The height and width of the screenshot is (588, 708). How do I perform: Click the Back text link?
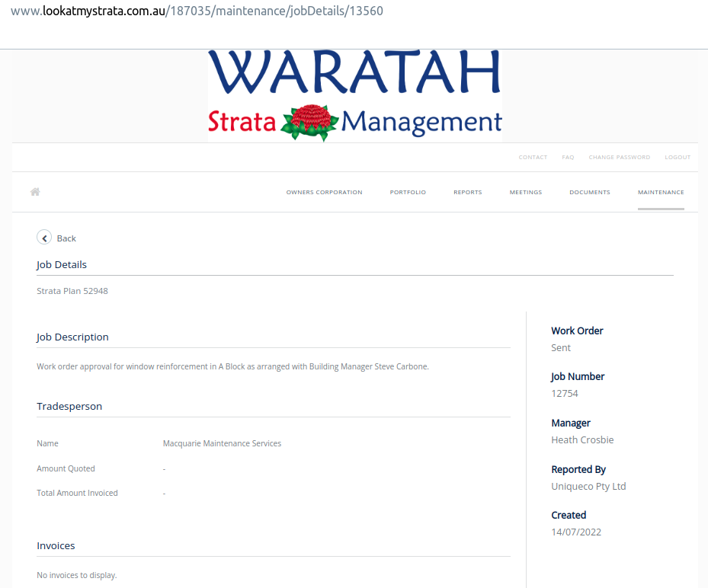(66, 238)
